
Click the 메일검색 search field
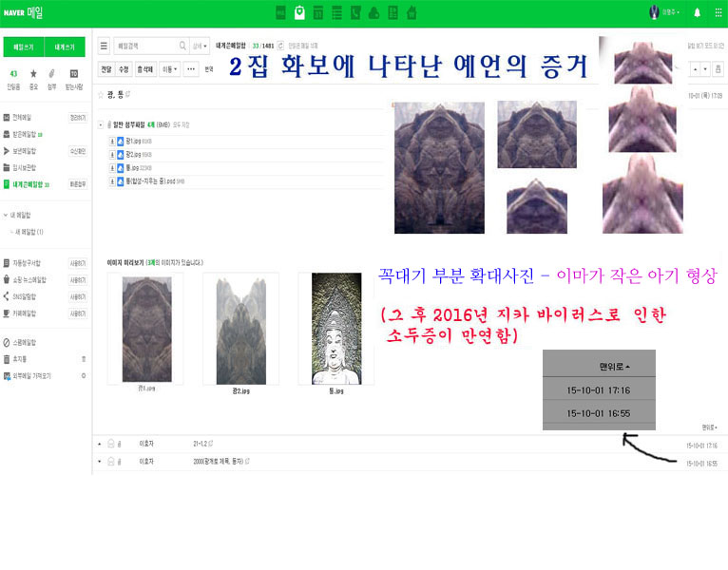tap(145, 46)
